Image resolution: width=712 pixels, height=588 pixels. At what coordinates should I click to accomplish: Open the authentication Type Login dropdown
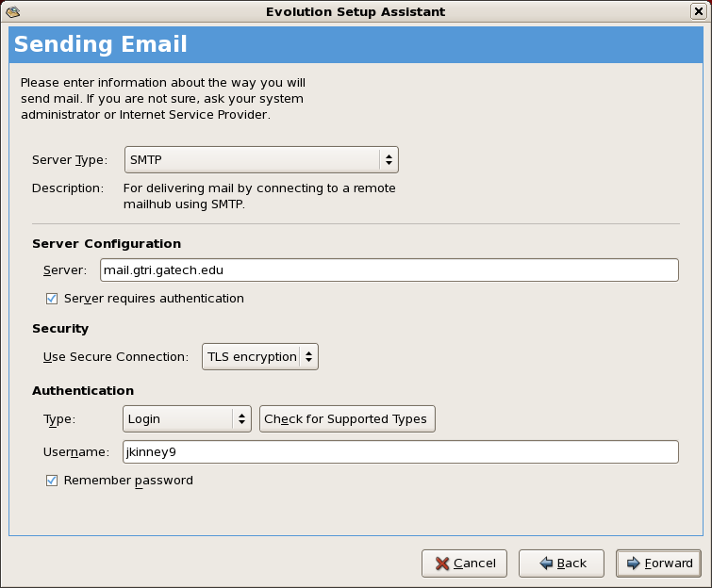(x=187, y=419)
